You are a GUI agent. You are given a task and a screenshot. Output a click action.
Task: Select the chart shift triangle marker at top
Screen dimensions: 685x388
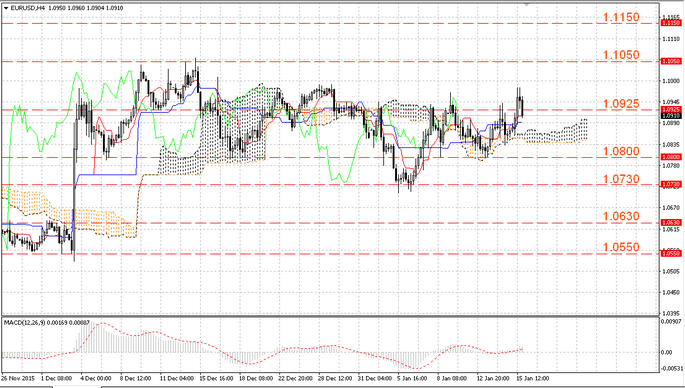(x=527, y=4)
